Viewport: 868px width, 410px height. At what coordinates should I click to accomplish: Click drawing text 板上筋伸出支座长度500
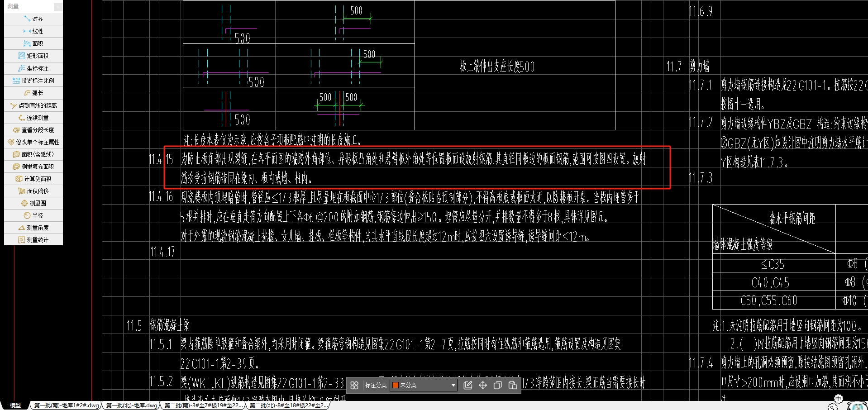point(497,67)
